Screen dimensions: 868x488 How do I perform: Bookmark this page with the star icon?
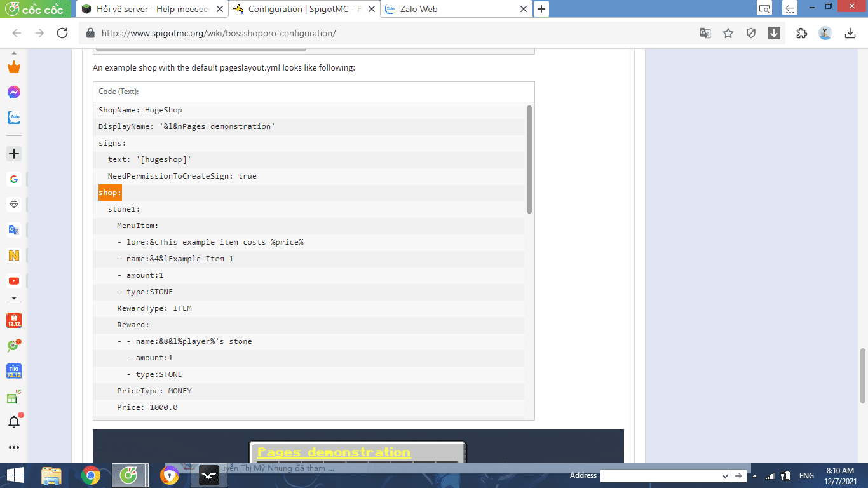coord(728,33)
